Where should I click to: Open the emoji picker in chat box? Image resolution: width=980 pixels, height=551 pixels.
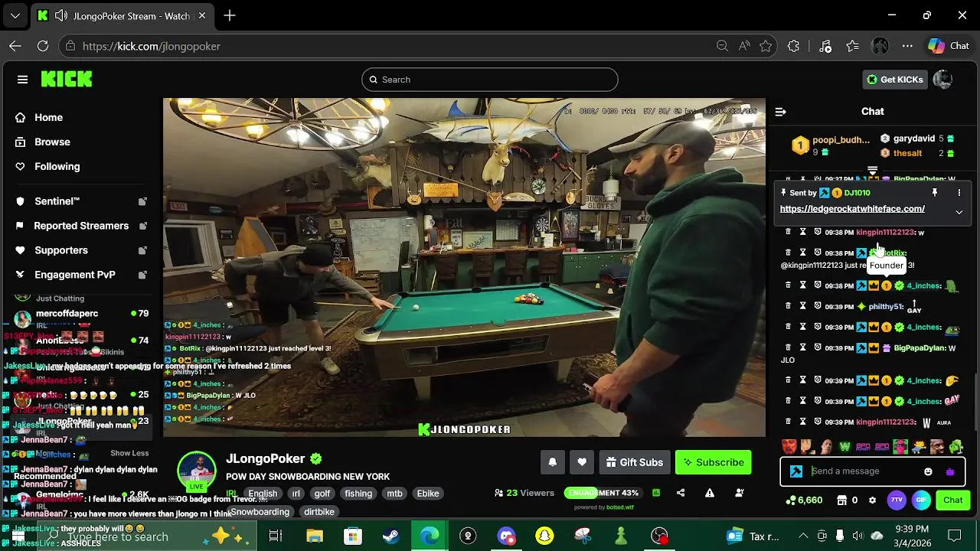pos(929,471)
